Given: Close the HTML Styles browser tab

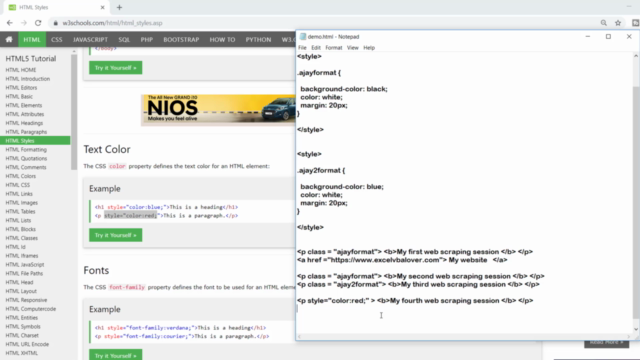Looking at the screenshot, I should click(102, 7).
